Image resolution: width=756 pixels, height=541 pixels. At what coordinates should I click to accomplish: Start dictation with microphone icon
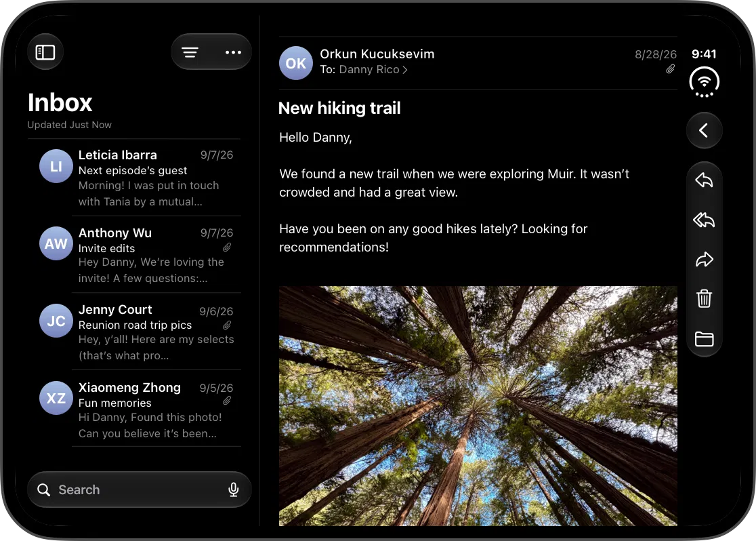point(233,489)
